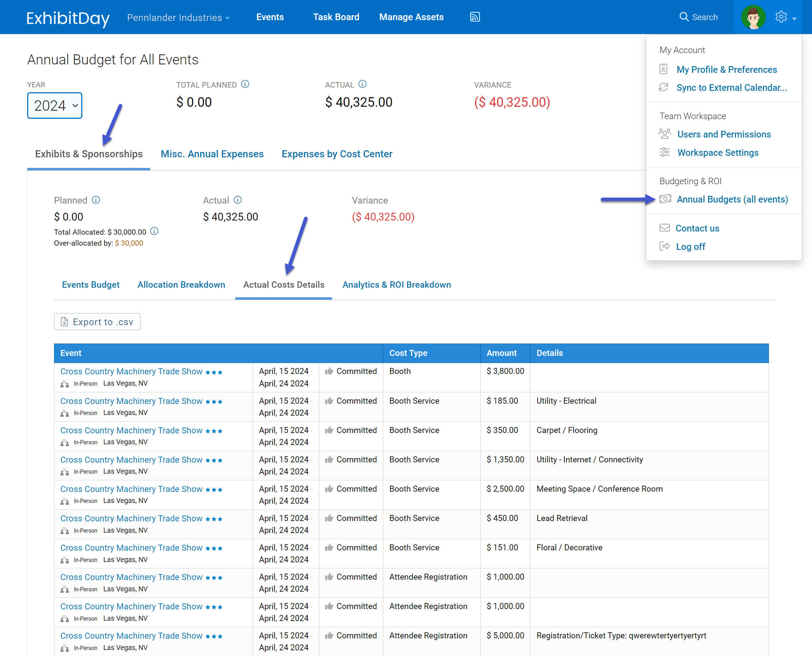Viewport: 812px width, 656px height.
Task: Click the Annual Budgets money icon
Action: pos(665,199)
